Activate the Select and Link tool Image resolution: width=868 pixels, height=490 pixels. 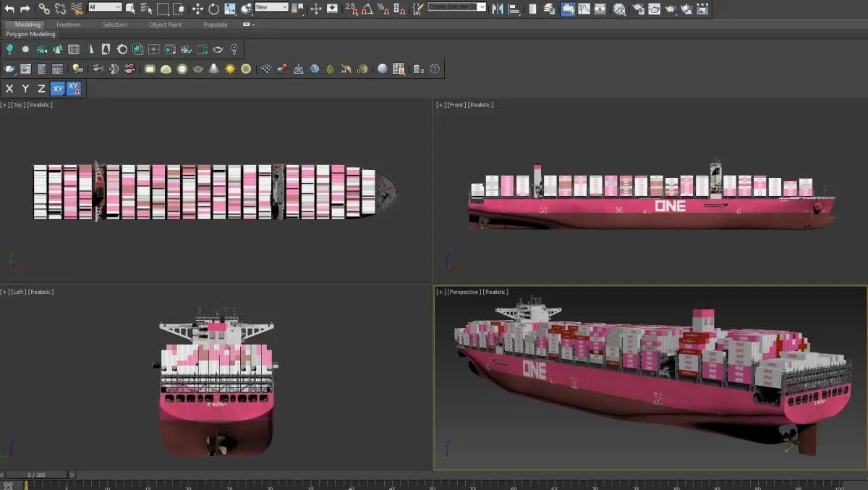coord(44,9)
